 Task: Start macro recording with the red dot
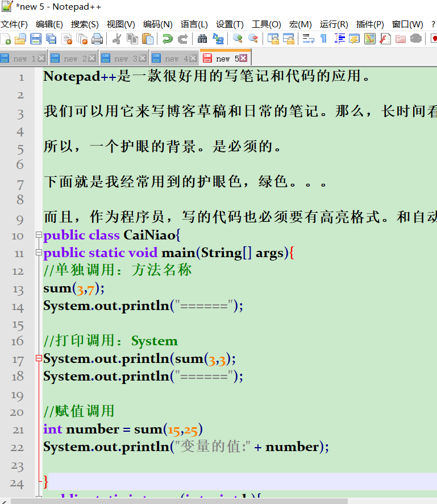click(434, 39)
